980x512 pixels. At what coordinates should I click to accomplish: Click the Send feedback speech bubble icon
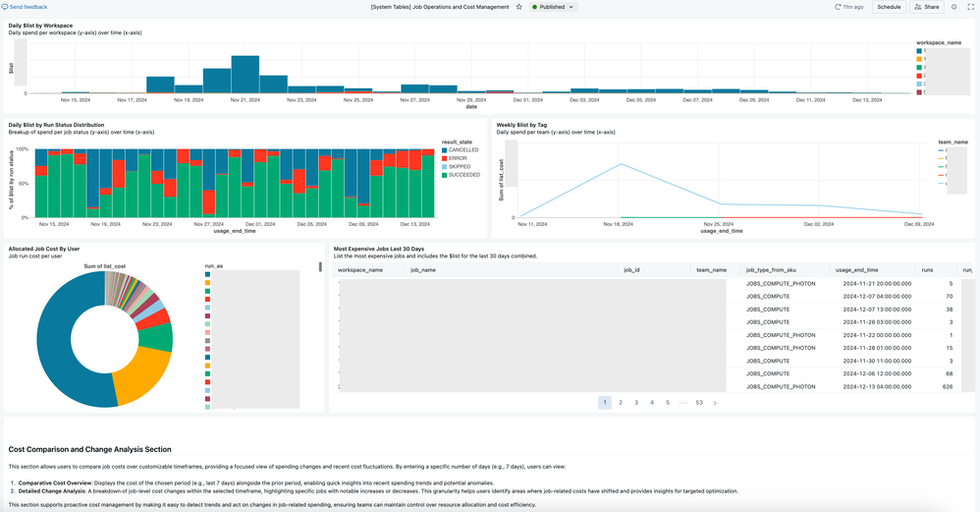(5, 7)
